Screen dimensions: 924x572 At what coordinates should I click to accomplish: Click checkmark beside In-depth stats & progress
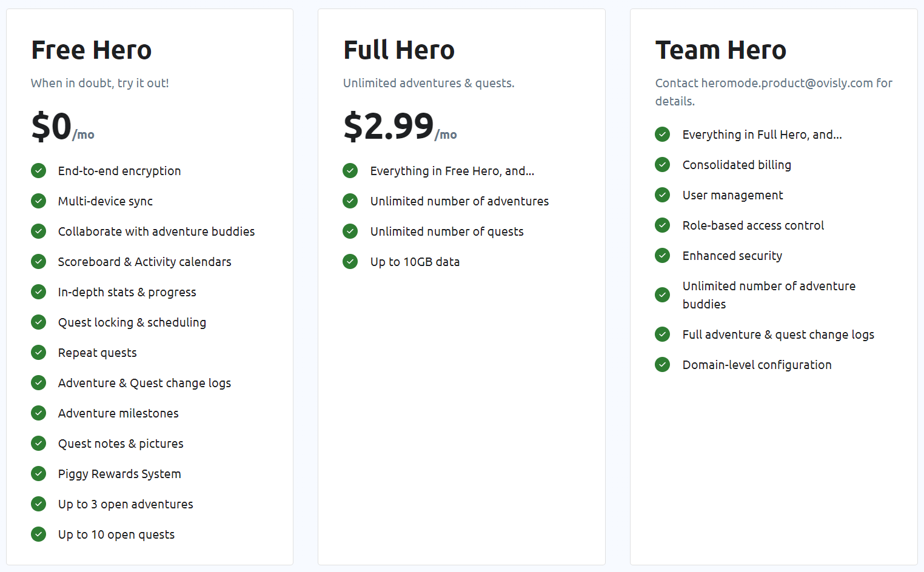pos(39,292)
